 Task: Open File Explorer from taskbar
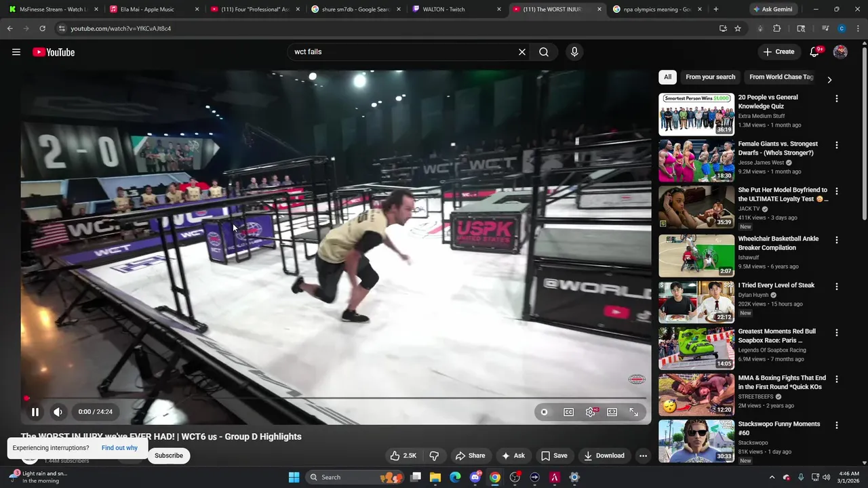point(435,477)
